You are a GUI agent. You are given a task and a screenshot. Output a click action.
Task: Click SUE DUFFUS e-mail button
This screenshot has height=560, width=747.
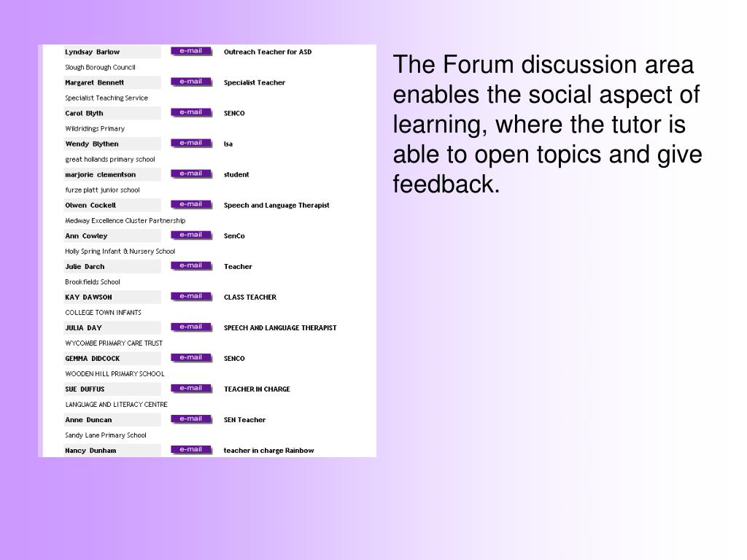click(x=191, y=388)
